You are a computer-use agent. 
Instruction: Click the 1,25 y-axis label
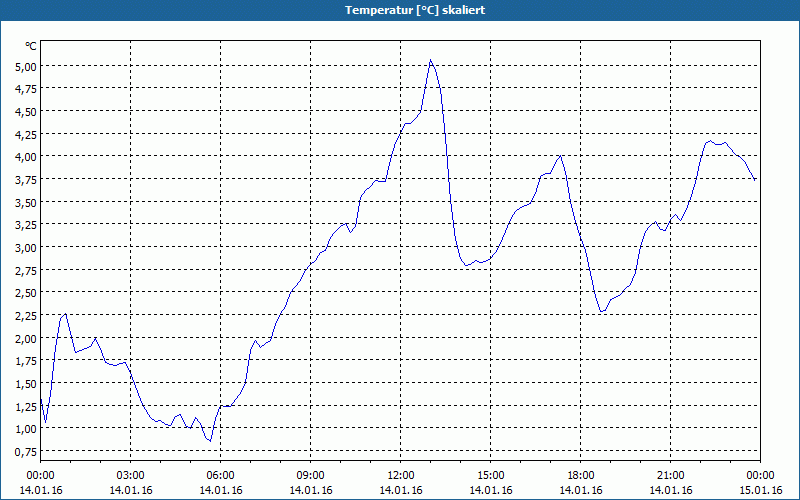25,406
